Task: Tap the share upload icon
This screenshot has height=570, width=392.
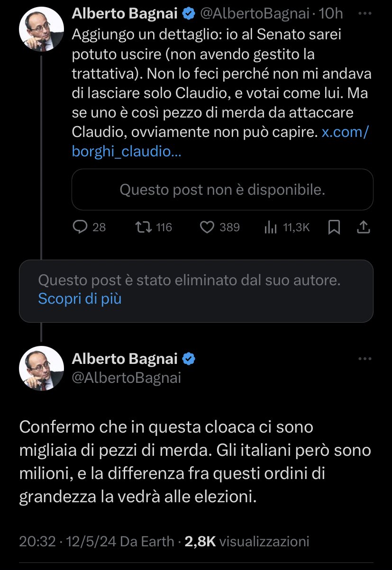Action: (363, 227)
